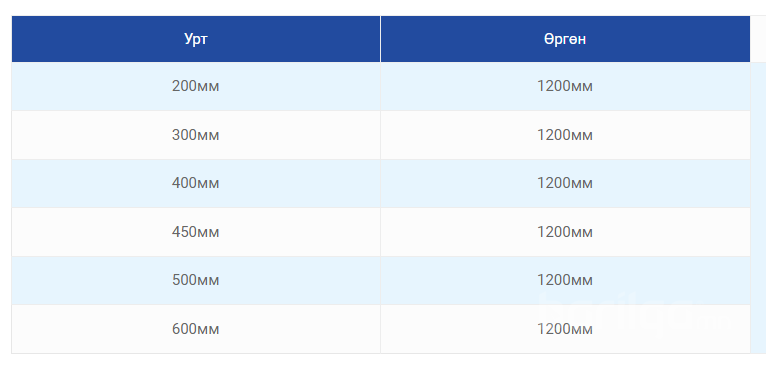Select the 200мм length cell
766x370 pixels.
(x=196, y=87)
